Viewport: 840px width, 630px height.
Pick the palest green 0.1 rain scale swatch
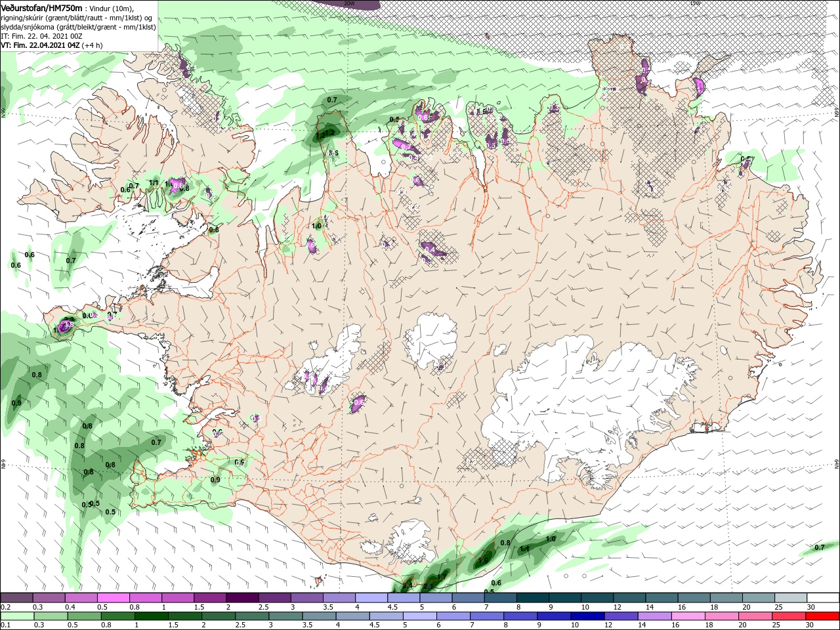point(16,616)
